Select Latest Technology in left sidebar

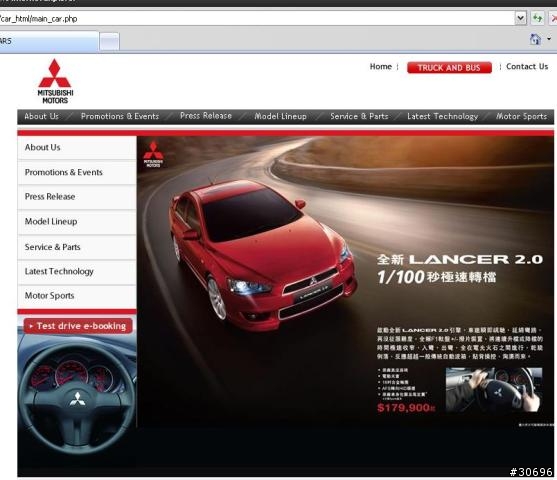77,271
